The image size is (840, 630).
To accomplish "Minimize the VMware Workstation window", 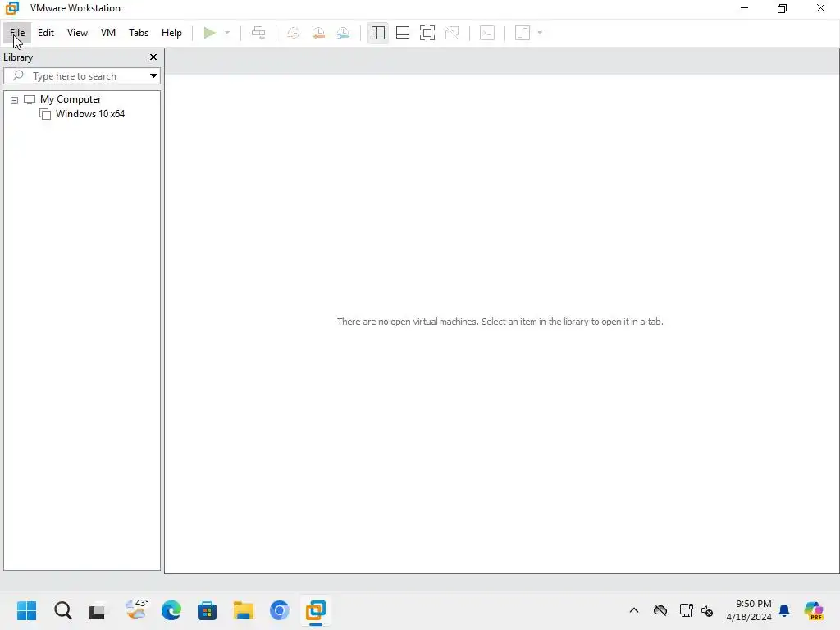I will tap(744, 8).
